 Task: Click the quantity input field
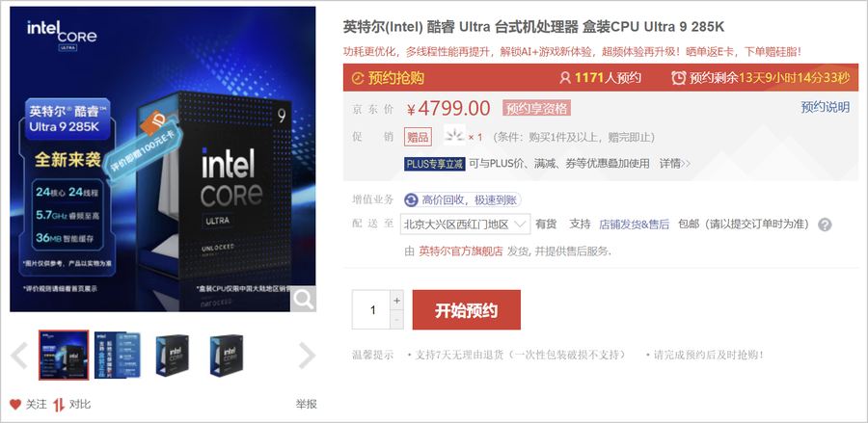coord(371,309)
